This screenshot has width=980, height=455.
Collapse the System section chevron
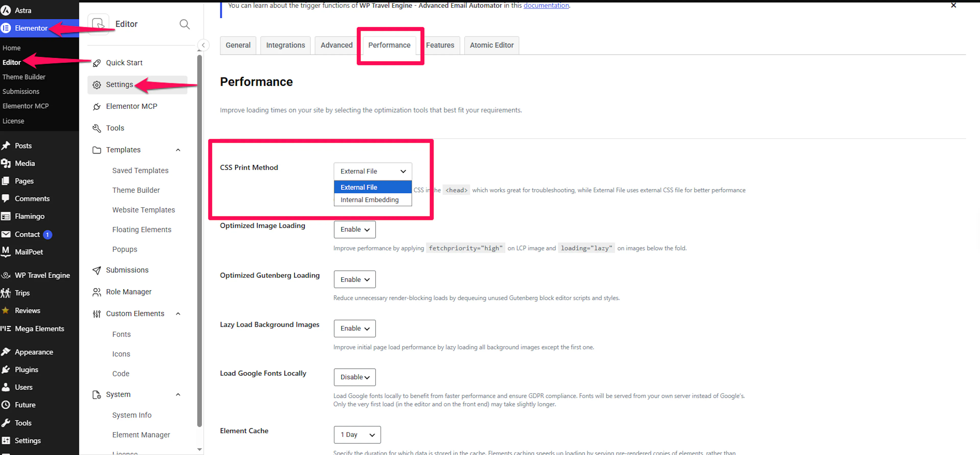click(178, 394)
